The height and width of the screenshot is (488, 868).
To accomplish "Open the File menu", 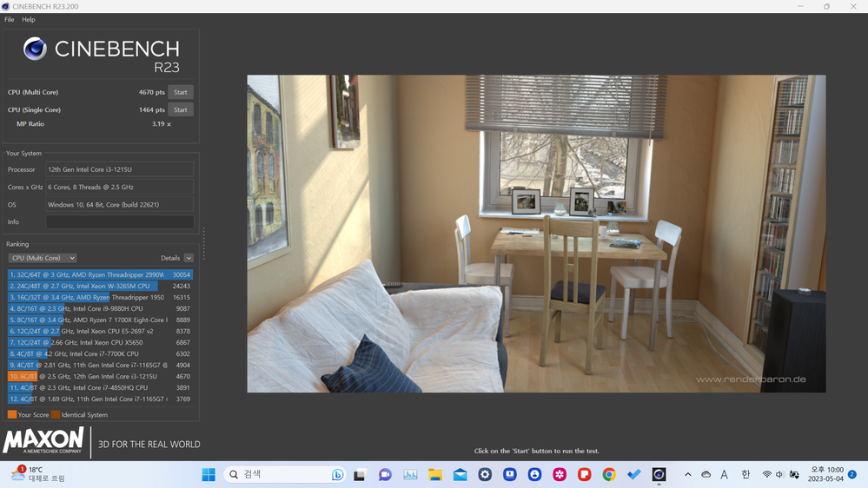I will click(x=10, y=19).
